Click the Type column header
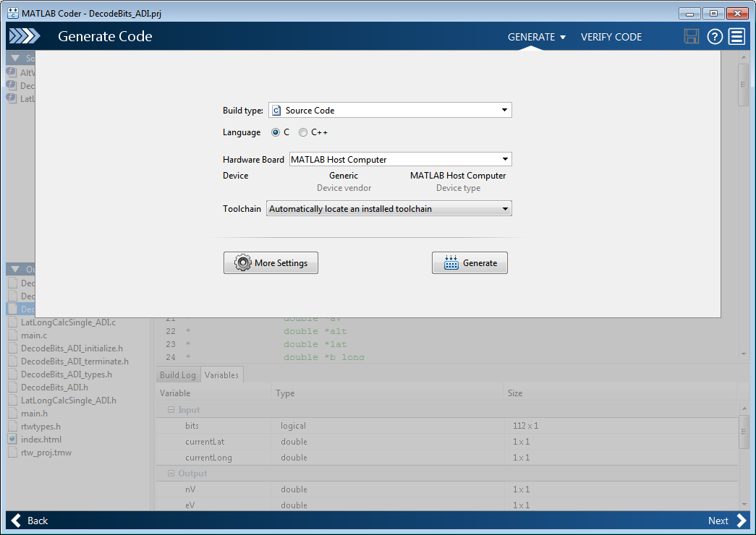The image size is (756, 535). click(387, 393)
